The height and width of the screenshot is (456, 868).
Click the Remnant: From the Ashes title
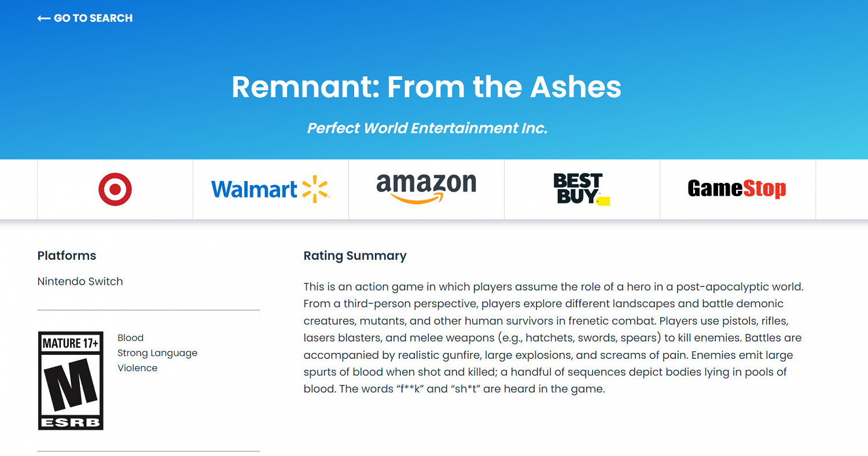pos(426,87)
